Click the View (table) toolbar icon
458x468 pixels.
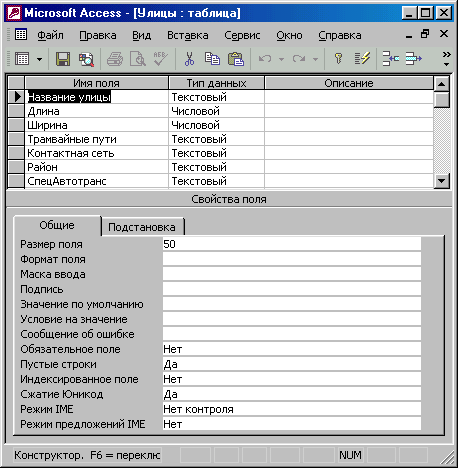pos(22,59)
